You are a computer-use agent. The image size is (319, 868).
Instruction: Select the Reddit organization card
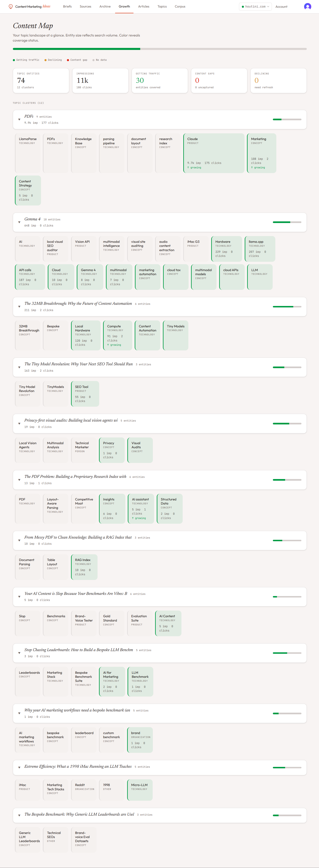84,790
